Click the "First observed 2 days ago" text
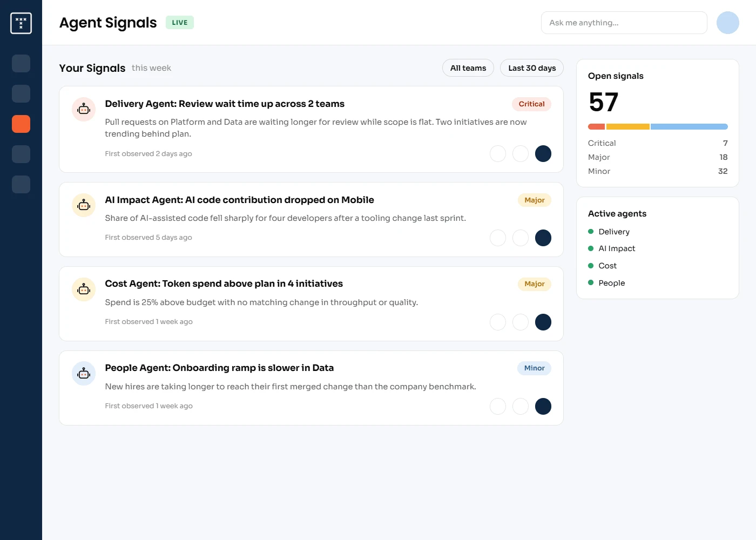The height and width of the screenshot is (540, 756). point(148,154)
